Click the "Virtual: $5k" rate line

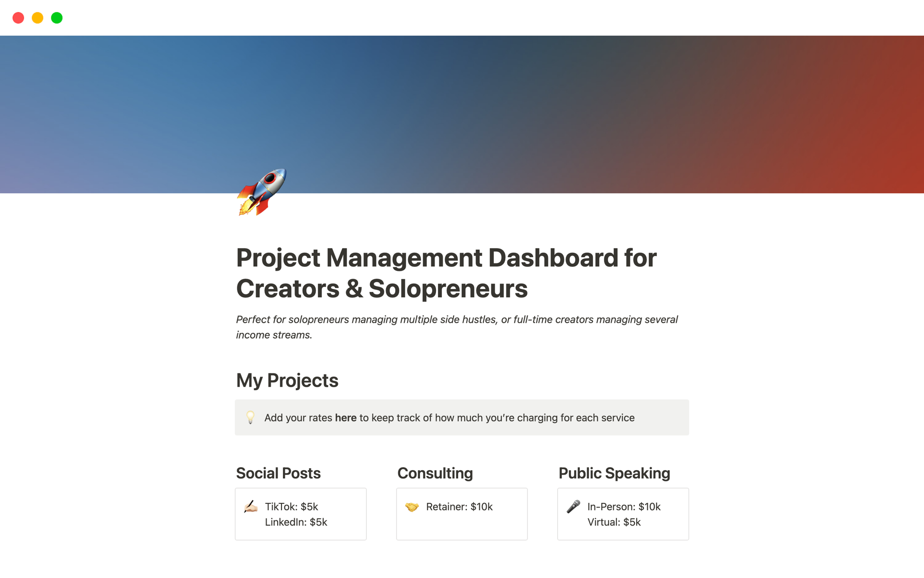[x=614, y=522]
